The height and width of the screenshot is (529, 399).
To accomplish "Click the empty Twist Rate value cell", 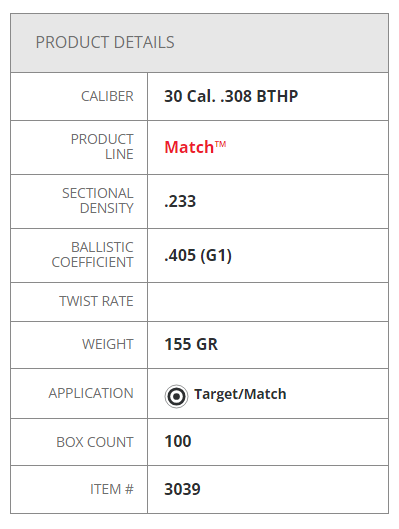I will pyautogui.click(x=268, y=302).
